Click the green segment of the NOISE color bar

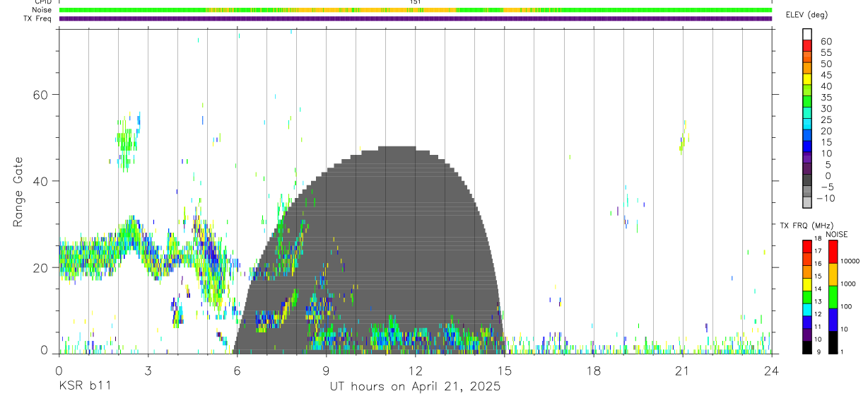(833, 297)
